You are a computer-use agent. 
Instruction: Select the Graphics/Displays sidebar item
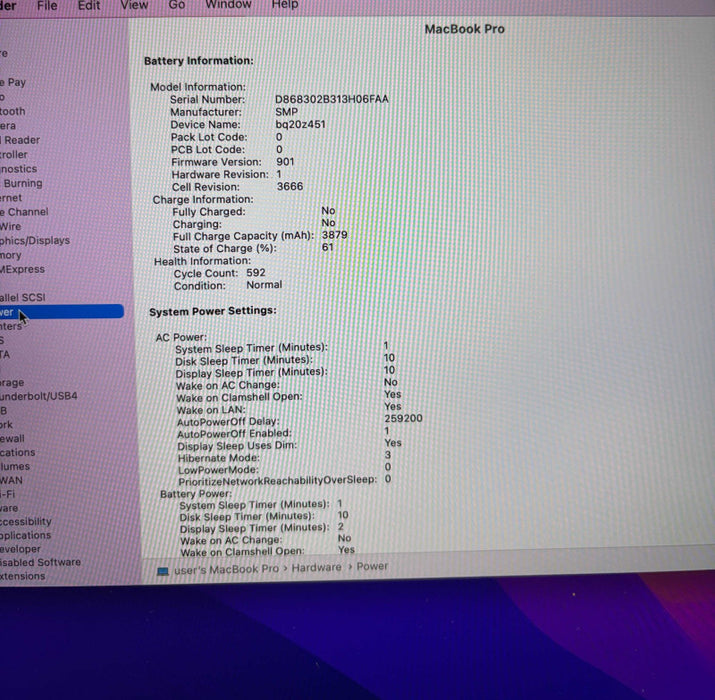(x=35, y=240)
